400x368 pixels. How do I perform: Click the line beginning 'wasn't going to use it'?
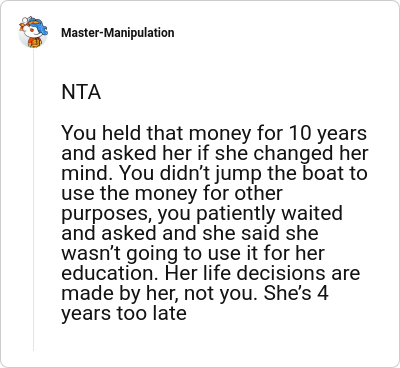pyautogui.click(x=193, y=254)
